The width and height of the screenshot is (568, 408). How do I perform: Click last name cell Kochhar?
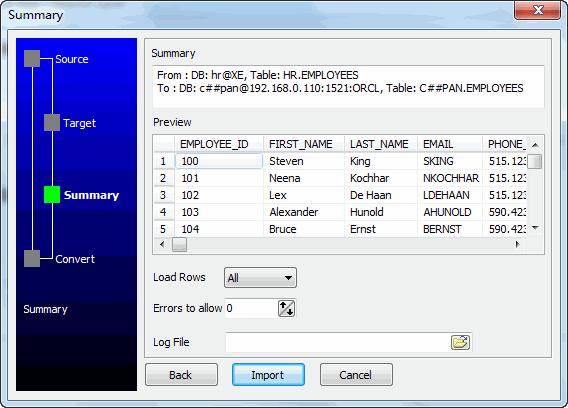click(381, 178)
